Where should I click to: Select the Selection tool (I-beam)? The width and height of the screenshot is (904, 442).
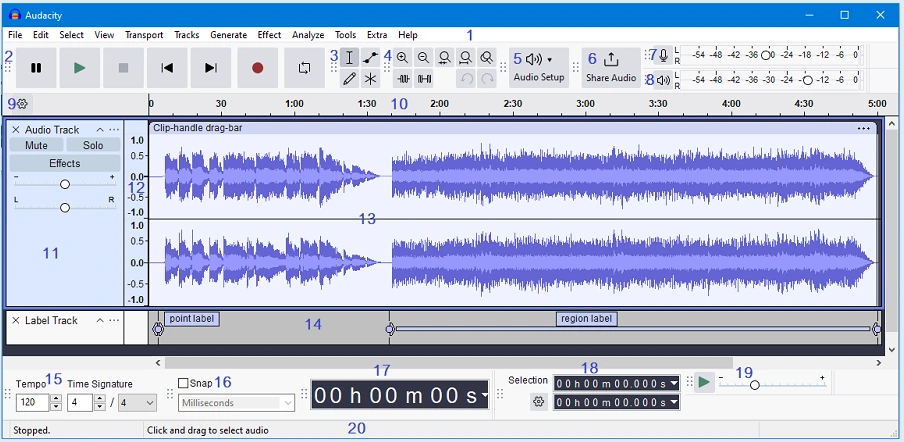click(x=349, y=58)
